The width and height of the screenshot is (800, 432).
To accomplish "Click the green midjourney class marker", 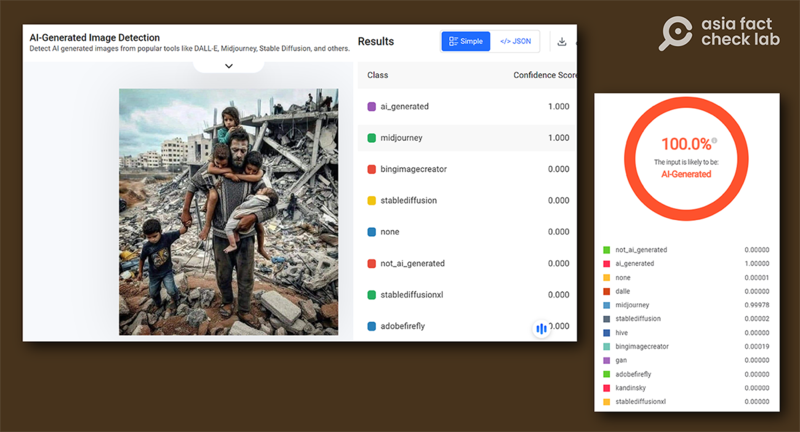I will (x=372, y=138).
